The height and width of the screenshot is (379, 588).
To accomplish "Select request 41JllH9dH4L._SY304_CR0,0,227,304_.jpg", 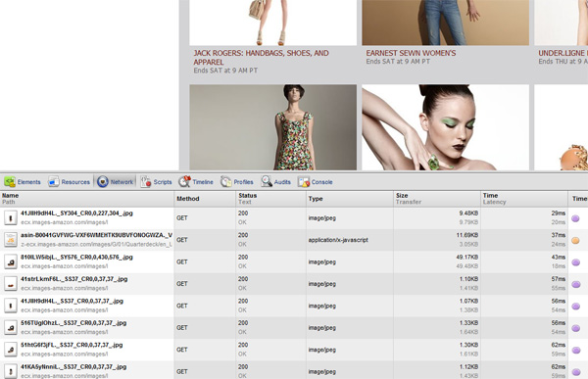I will coord(76,213).
